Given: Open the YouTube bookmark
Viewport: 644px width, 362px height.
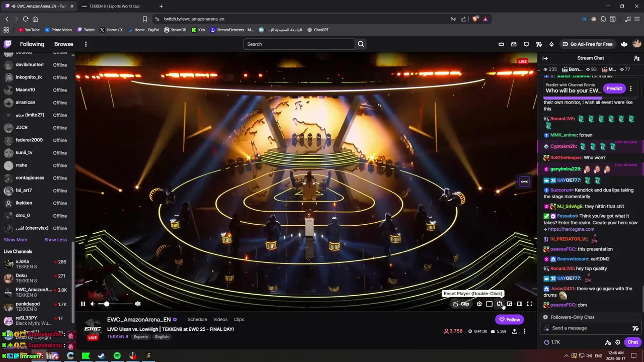Looking at the screenshot, I should coord(29,30).
